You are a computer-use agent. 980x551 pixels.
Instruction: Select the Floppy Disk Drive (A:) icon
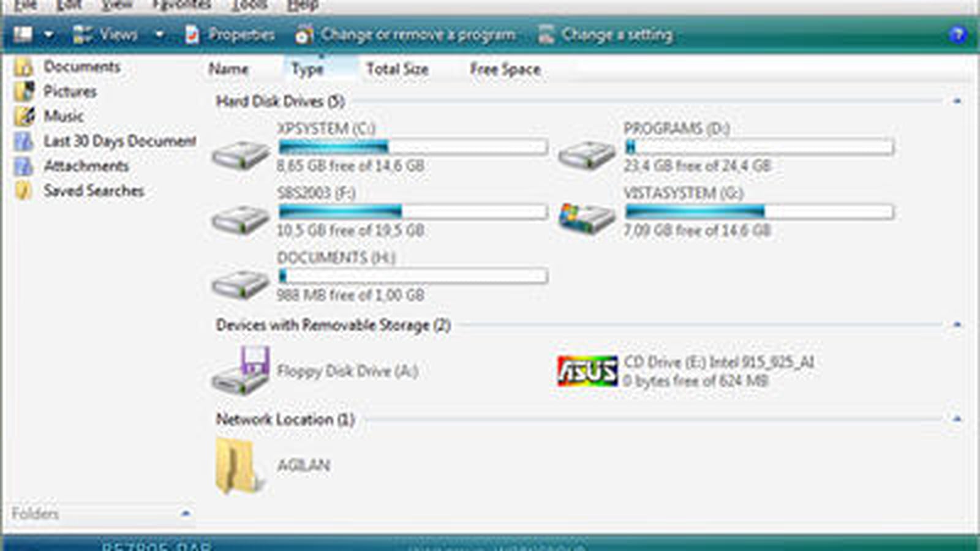(241, 370)
